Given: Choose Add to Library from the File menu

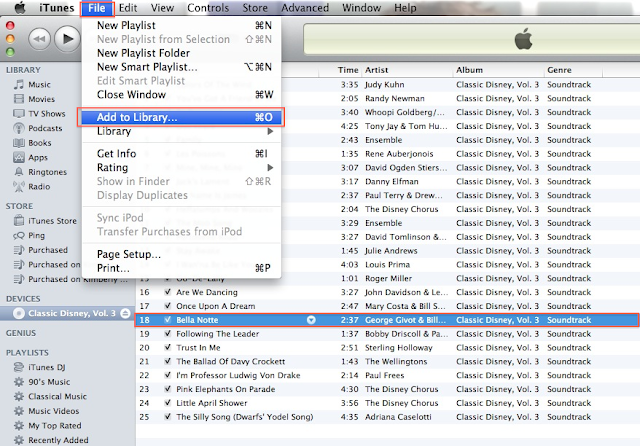Looking at the screenshot, I should coord(181,118).
